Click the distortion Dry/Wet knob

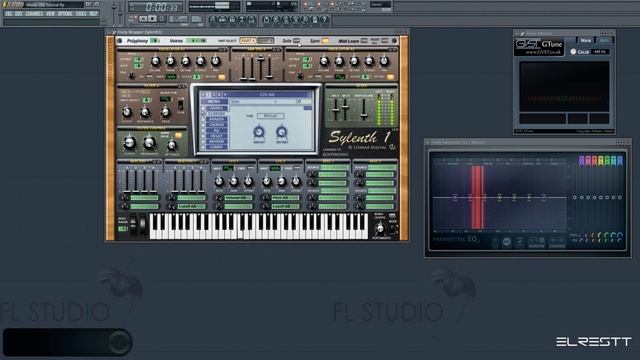[x=282, y=132]
